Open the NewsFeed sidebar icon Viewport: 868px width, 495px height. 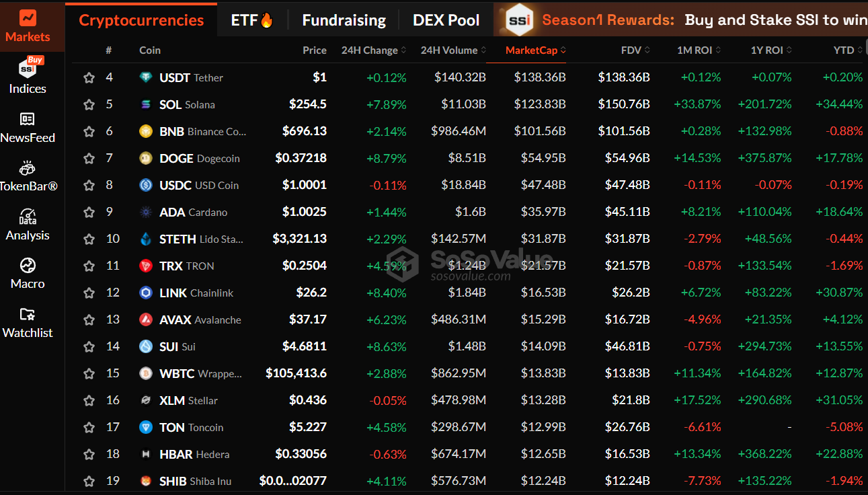(28, 119)
